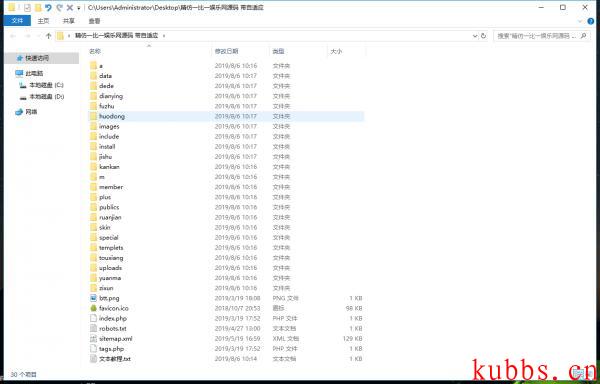Screen dimensions: 600x384
Task: Go up one folder level arrow
Action: pos(48,36)
